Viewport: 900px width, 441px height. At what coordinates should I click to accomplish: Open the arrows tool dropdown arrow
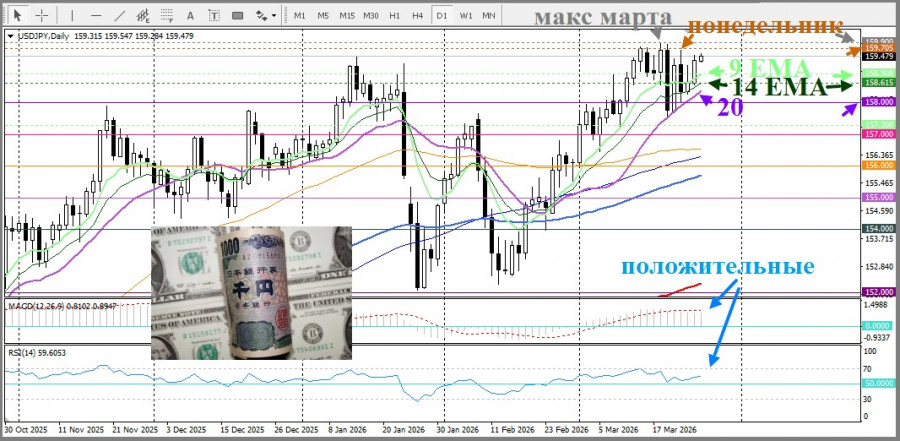click(274, 16)
